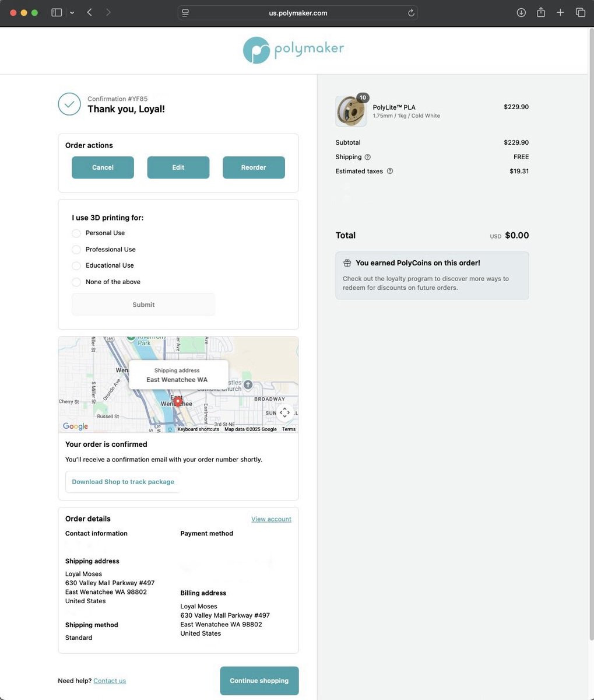
Task: Click the Safari sidebar toggle icon
Action: (x=57, y=12)
